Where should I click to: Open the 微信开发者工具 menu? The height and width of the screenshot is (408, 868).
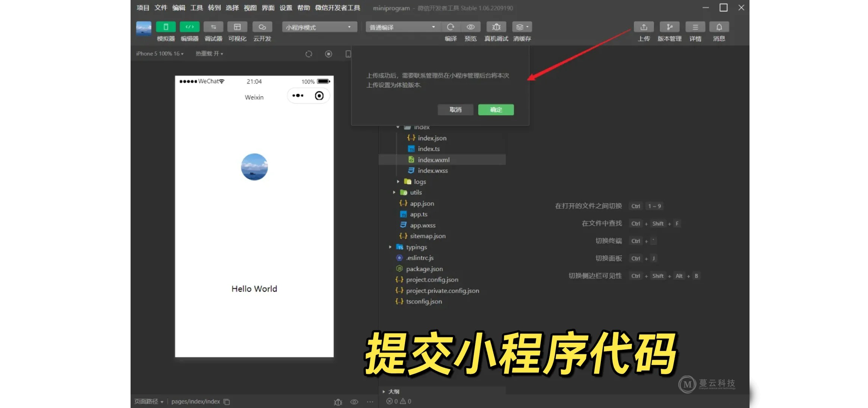tap(338, 8)
